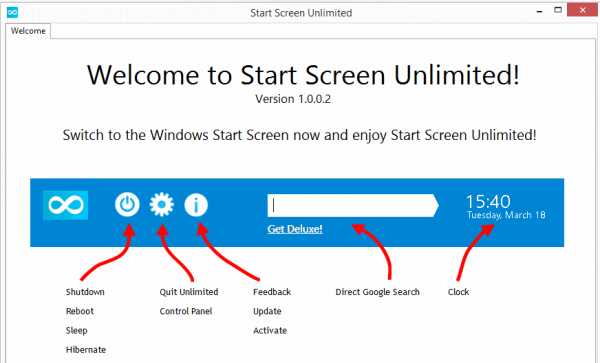Click the Direct Google Search label

coord(377,292)
